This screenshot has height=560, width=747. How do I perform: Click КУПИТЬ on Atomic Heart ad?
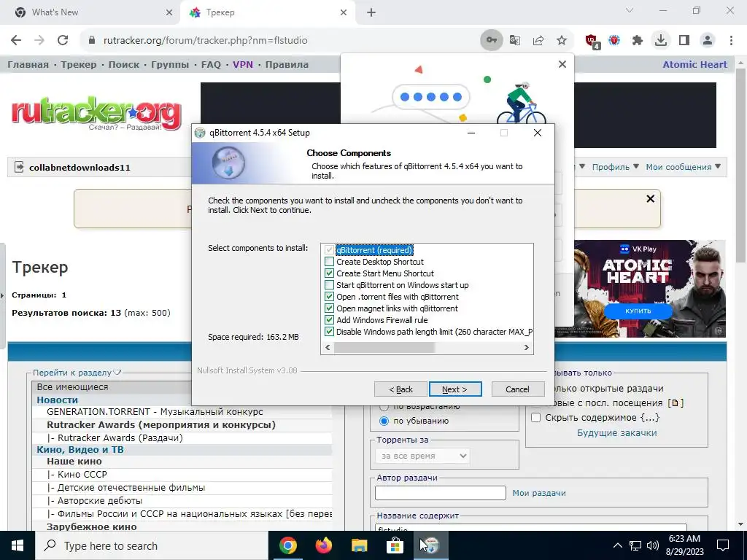click(638, 311)
